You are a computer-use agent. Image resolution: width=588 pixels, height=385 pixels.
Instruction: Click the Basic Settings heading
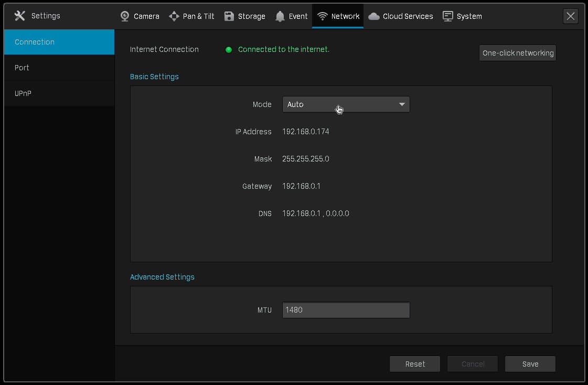(x=154, y=77)
